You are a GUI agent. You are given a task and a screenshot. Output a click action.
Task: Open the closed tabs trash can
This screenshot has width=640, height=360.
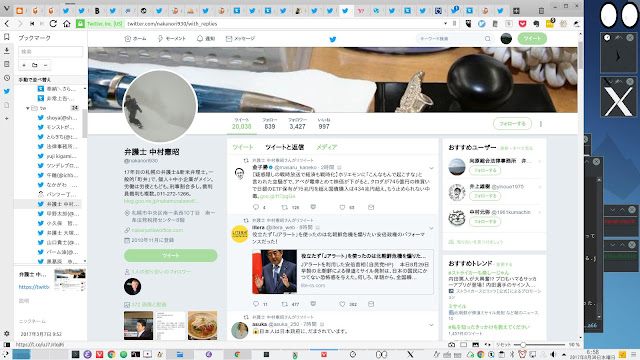541,11
